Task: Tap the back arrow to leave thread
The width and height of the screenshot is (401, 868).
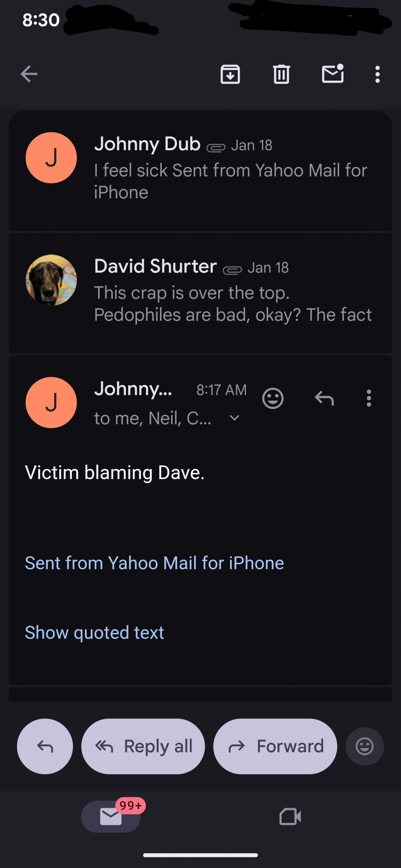Action: (29, 74)
